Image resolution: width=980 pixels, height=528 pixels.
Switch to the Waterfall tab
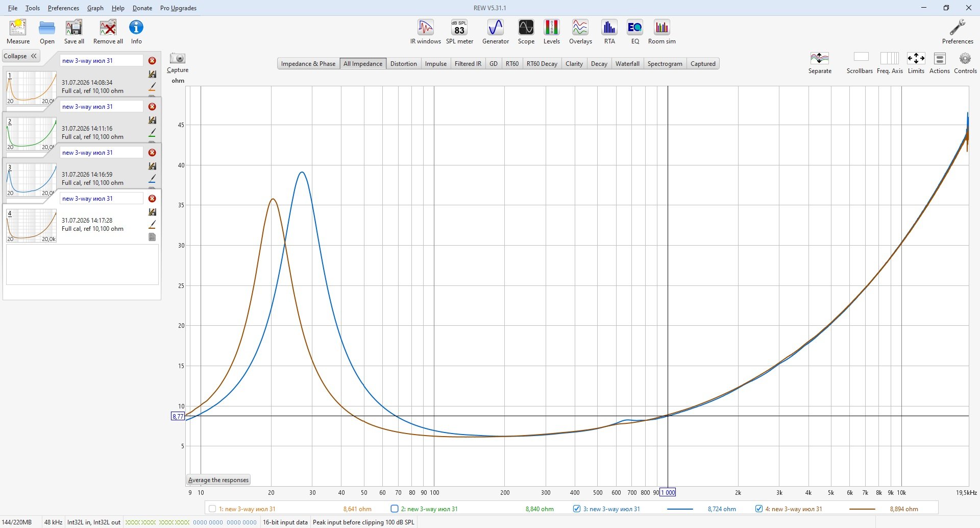tap(627, 64)
